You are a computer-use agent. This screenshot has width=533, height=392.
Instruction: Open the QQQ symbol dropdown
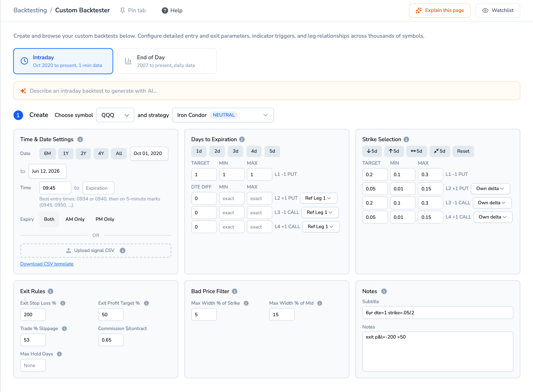click(115, 115)
